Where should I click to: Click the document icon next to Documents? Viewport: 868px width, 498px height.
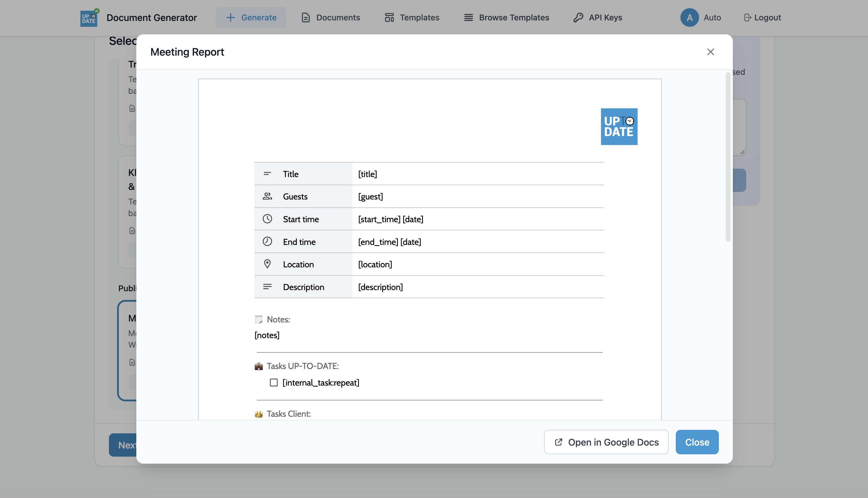306,17
